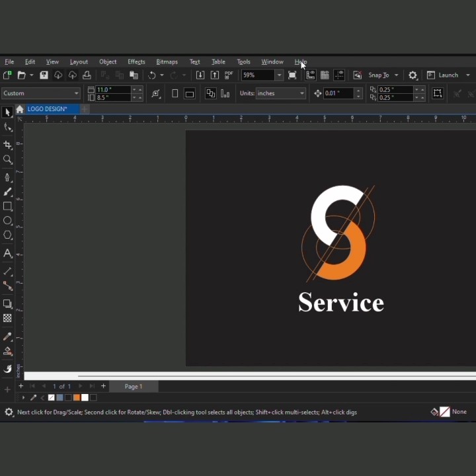
Task: Customize toolbox with the plus button
Action: click(x=7, y=389)
